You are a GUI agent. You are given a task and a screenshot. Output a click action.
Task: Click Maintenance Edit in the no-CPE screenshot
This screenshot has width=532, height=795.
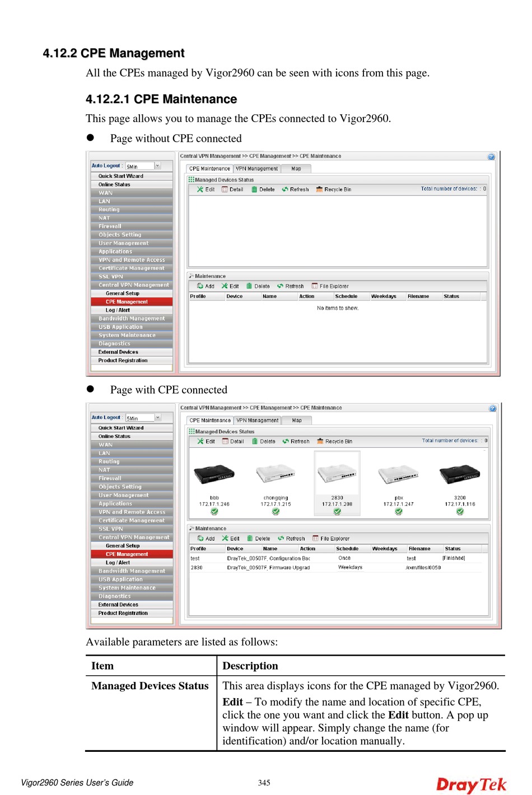230,286
